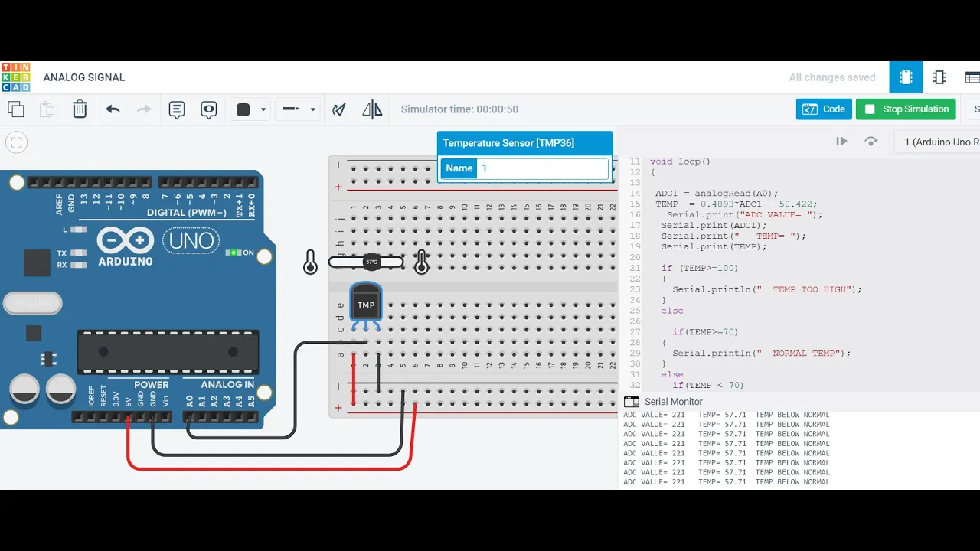Click code line with 'NORMAL TEMP'

click(762, 354)
